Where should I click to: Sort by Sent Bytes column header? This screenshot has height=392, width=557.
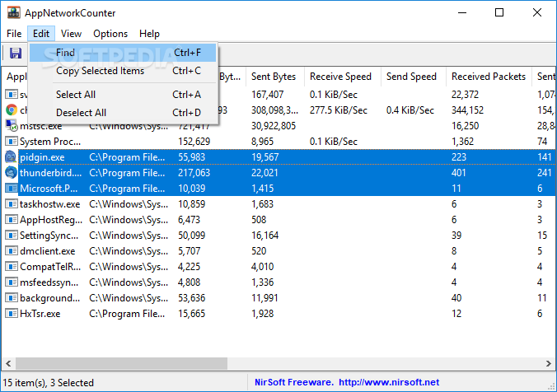[x=274, y=77]
